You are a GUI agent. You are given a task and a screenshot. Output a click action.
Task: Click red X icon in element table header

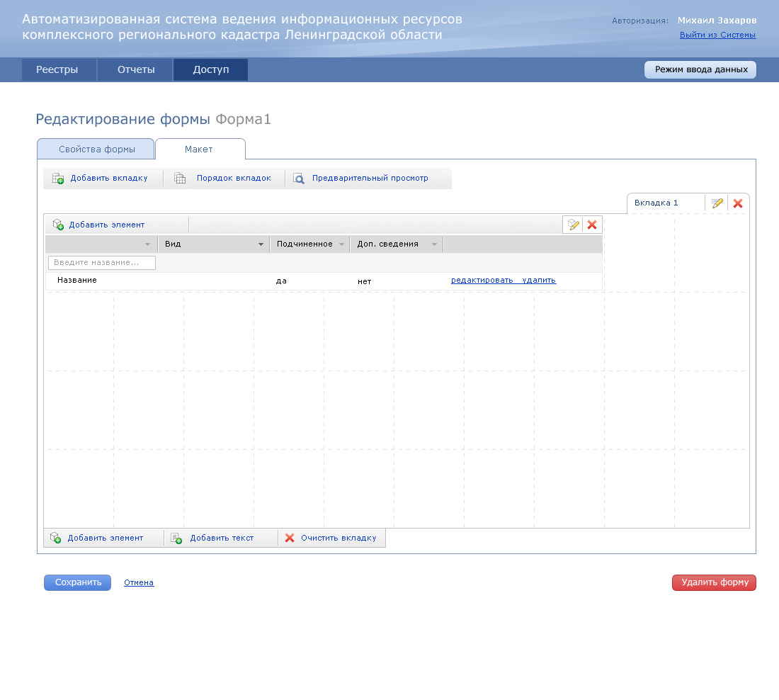click(x=593, y=225)
